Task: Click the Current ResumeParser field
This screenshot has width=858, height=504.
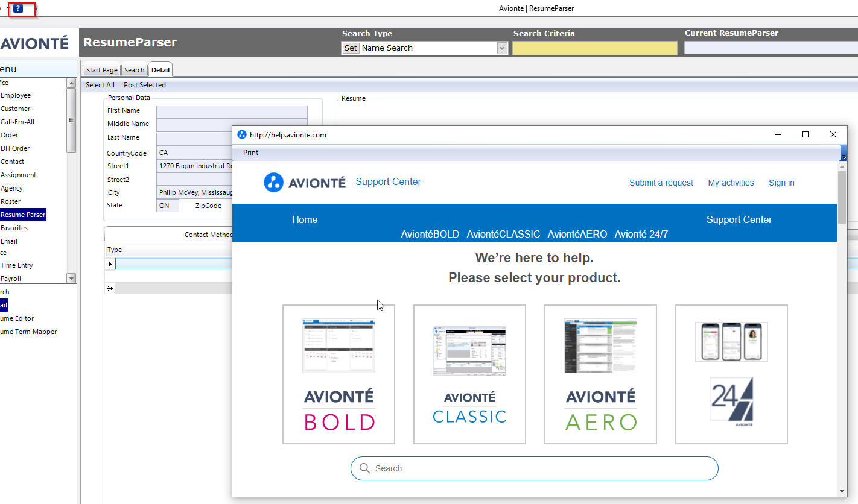Action: [771, 48]
